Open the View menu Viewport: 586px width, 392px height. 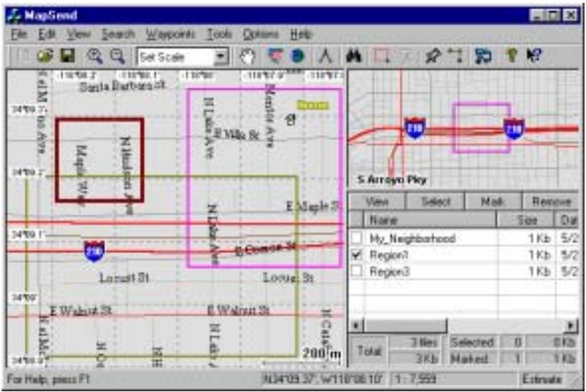(x=78, y=34)
